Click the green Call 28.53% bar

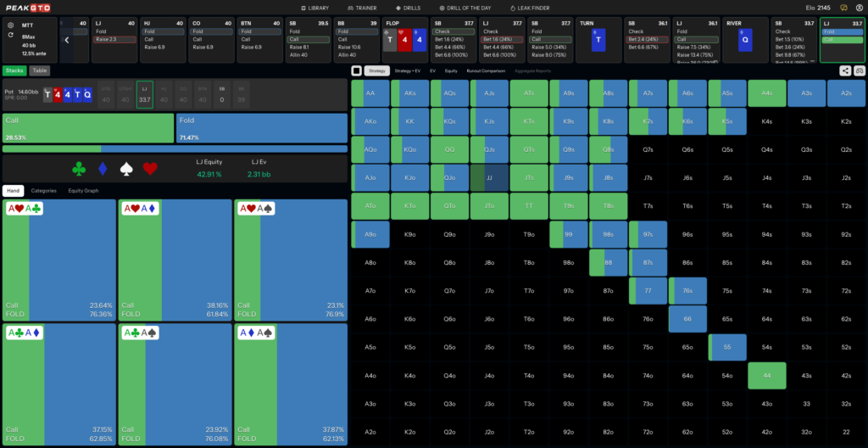88,128
